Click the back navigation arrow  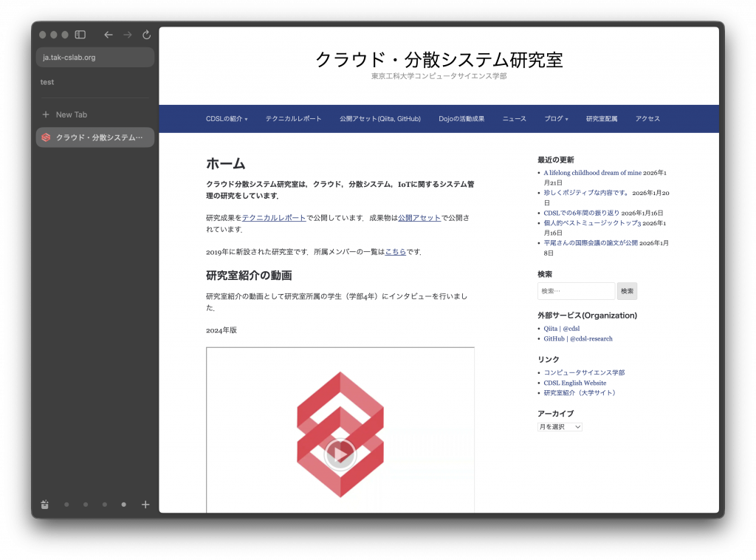[x=109, y=35]
